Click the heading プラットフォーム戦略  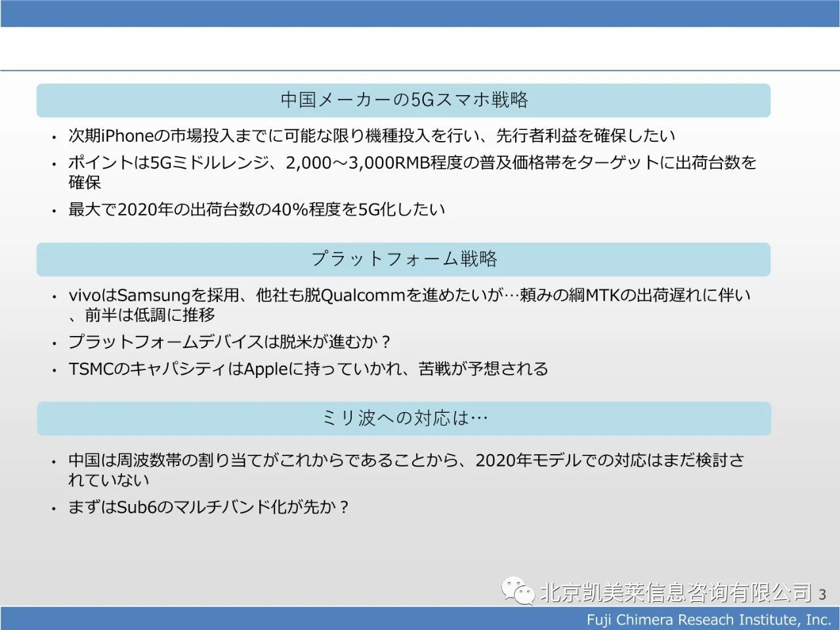coord(404,259)
